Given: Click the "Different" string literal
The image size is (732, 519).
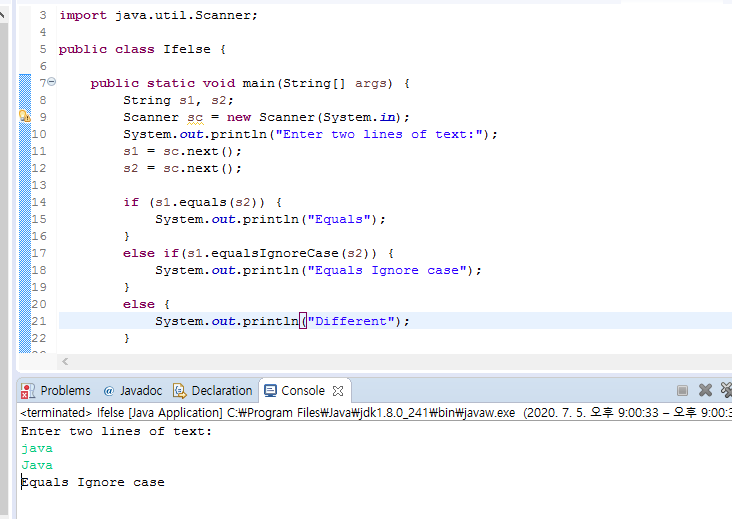Looking at the screenshot, I should pyautogui.click(x=351, y=321).
